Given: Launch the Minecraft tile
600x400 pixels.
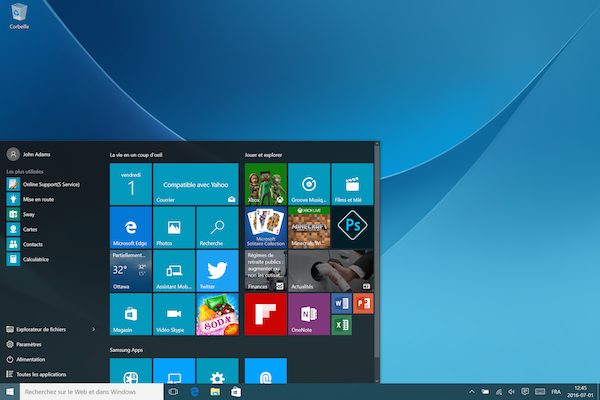Looking at the screenshot, I should (309, 227).
